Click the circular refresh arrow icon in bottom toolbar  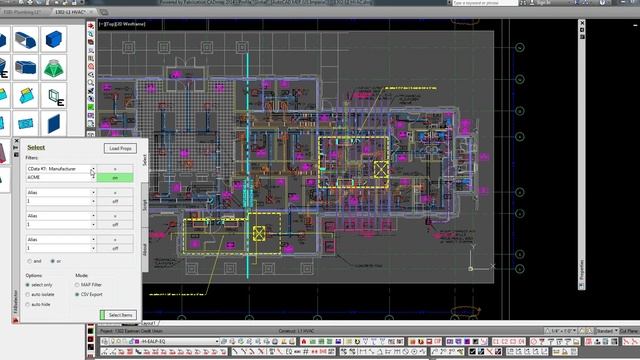(357, 341)
